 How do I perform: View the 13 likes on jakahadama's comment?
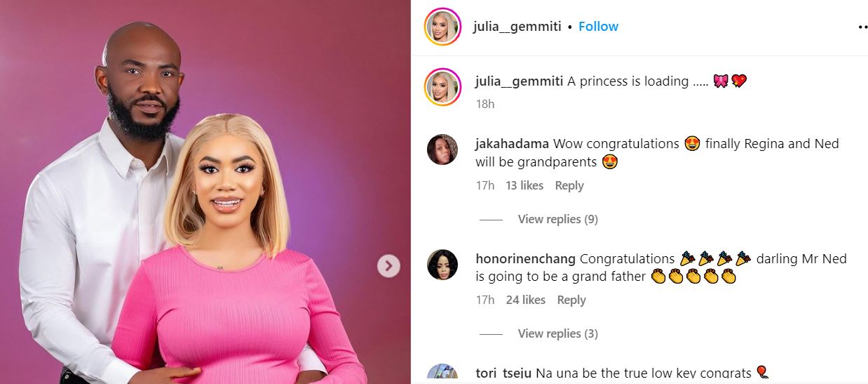click(524, 185)
